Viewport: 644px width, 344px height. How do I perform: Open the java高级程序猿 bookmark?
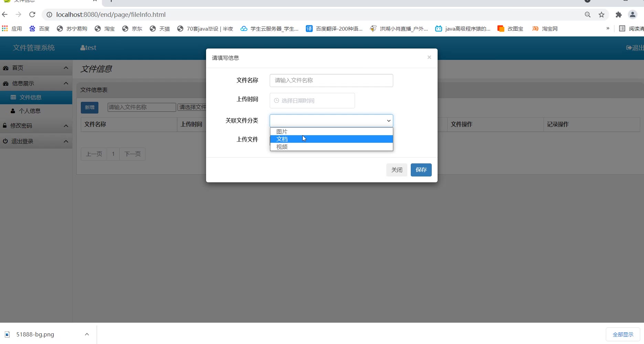tap(463, 29)
